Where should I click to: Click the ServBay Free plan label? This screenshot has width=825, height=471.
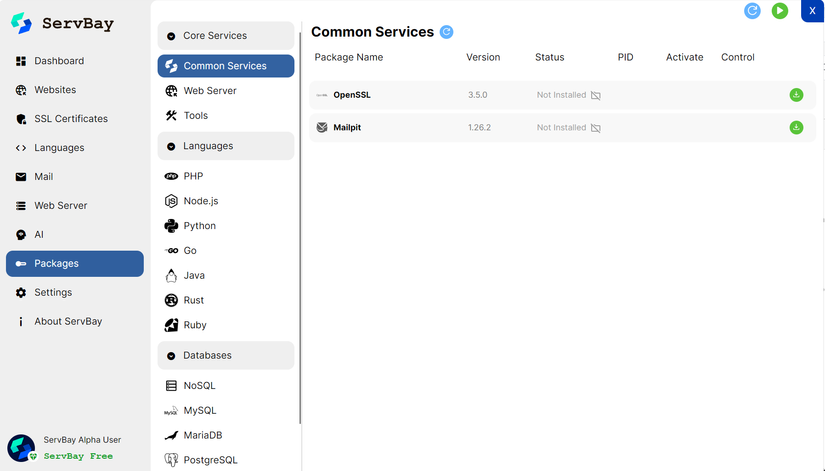point(78,456)
